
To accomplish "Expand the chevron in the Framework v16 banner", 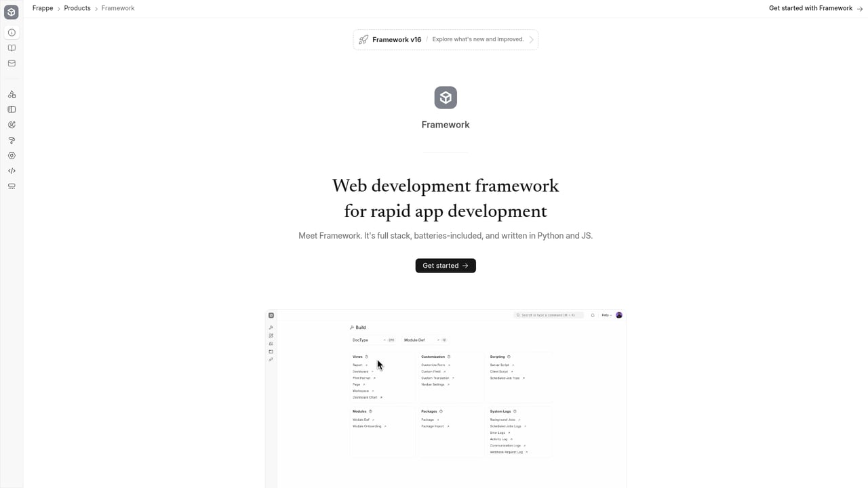I will (x=530, y=39).
